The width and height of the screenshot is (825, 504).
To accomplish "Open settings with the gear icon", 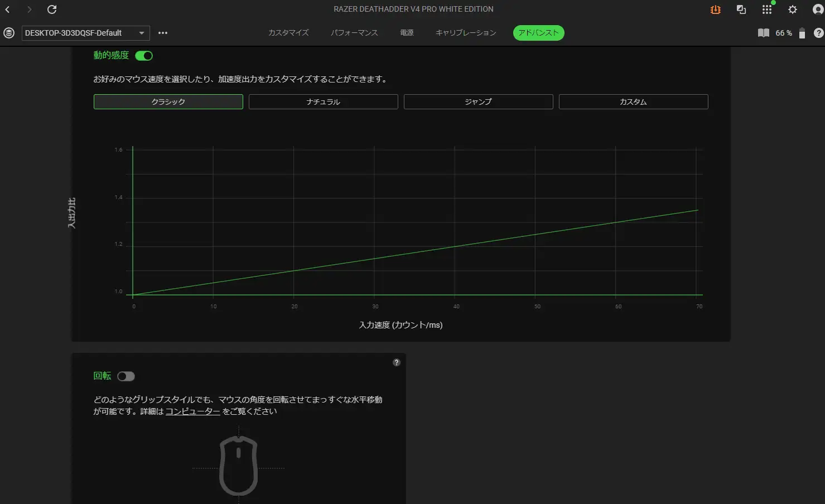I will pyautogui.click(x=793, y=9).
